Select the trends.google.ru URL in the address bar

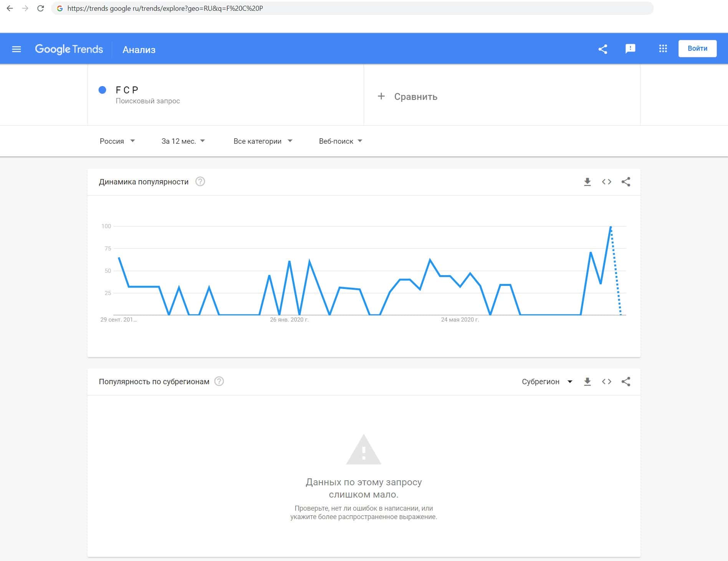(x=165, y=8)
